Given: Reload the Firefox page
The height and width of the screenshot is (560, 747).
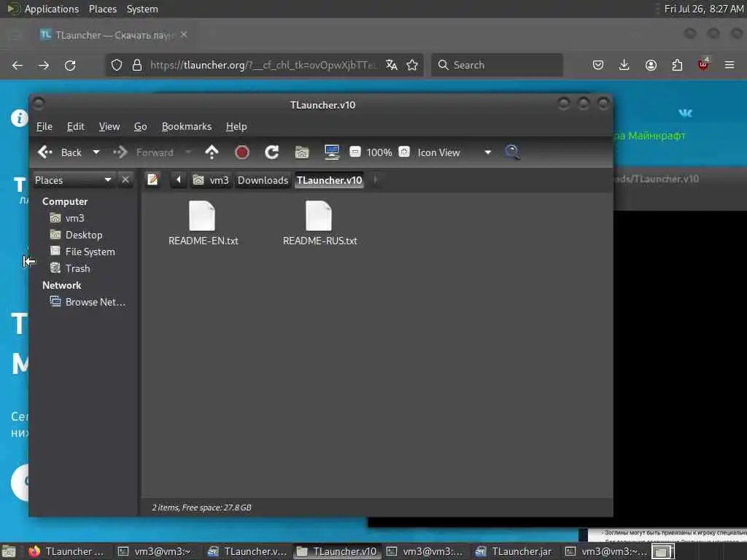Looking at the screenshot, I should [x=70, y=65].
